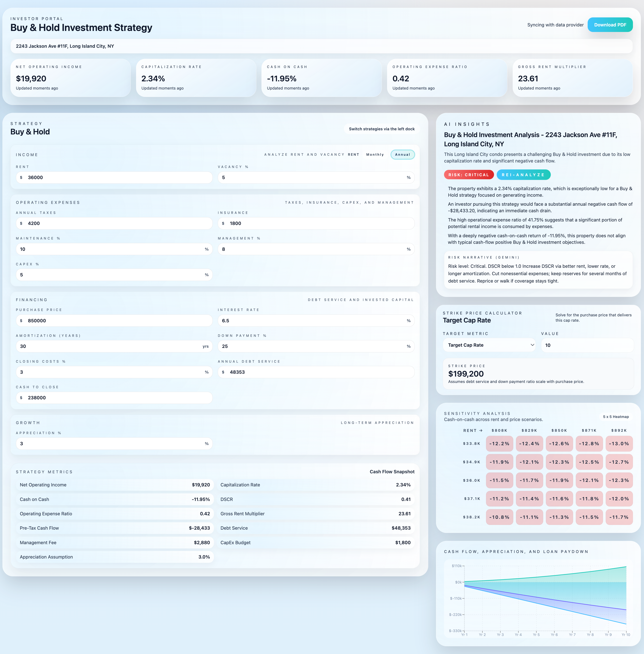Edit the Annual Taxes amount
This screenshot has height=654, width=644.
pos(114,223)
